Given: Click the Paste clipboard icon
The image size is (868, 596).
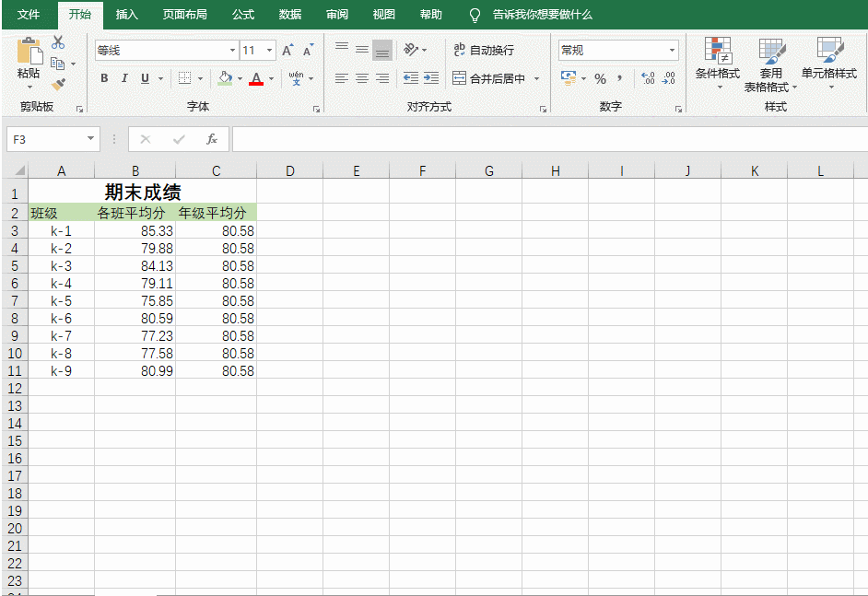Looking at the screenshot, I should point(29,51).
